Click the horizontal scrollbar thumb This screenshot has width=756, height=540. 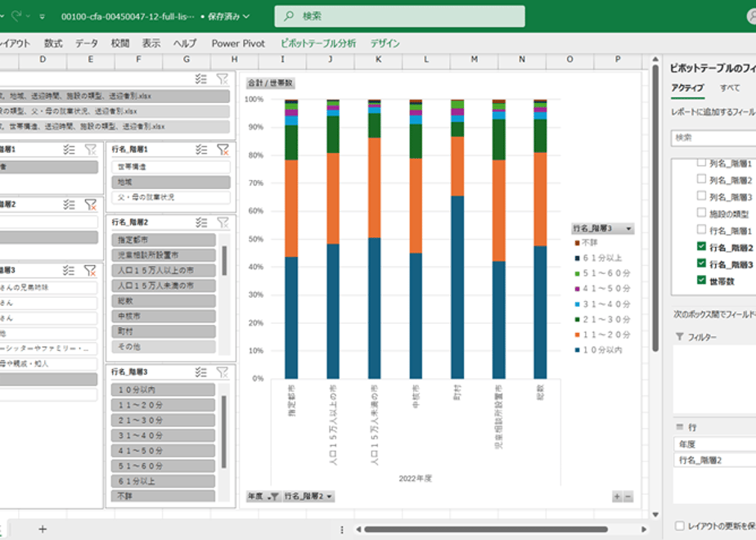[x=485, y=529]
